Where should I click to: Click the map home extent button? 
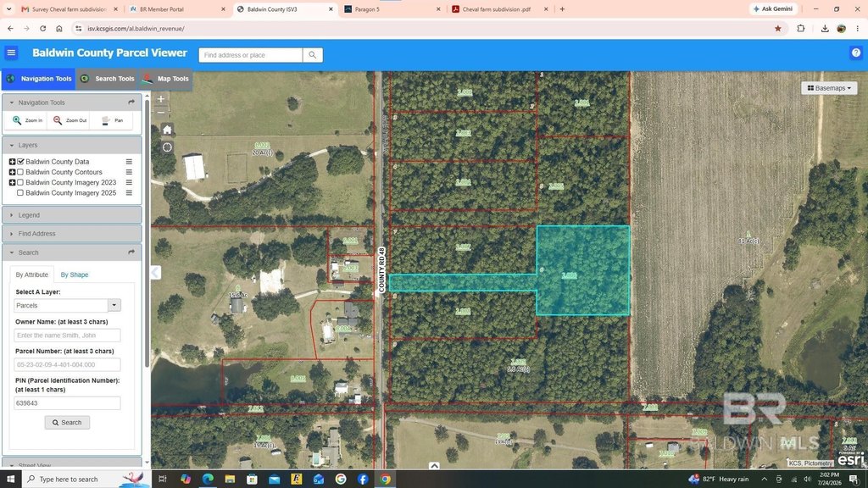167,130
